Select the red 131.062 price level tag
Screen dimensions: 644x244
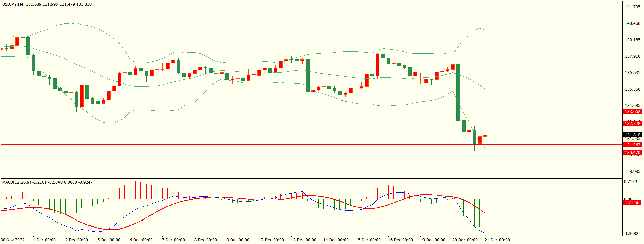[632, 145]
